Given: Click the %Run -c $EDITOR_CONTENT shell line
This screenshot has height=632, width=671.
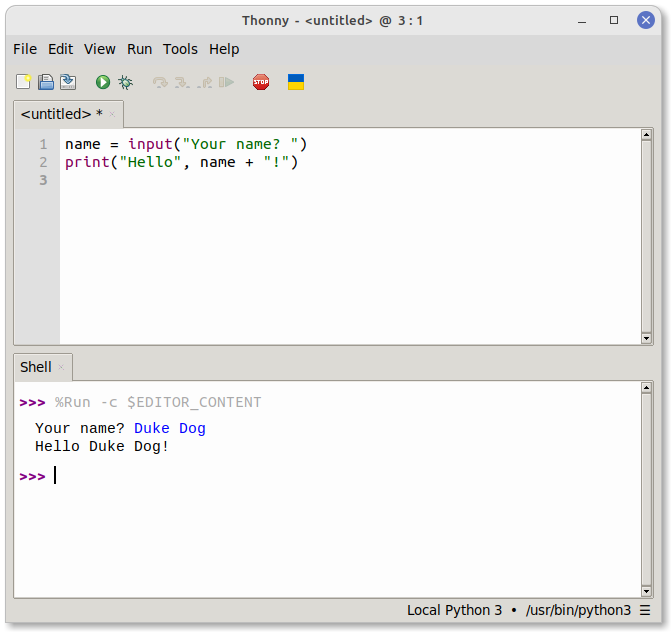Looking at the screenshot, I should point(158,403).
